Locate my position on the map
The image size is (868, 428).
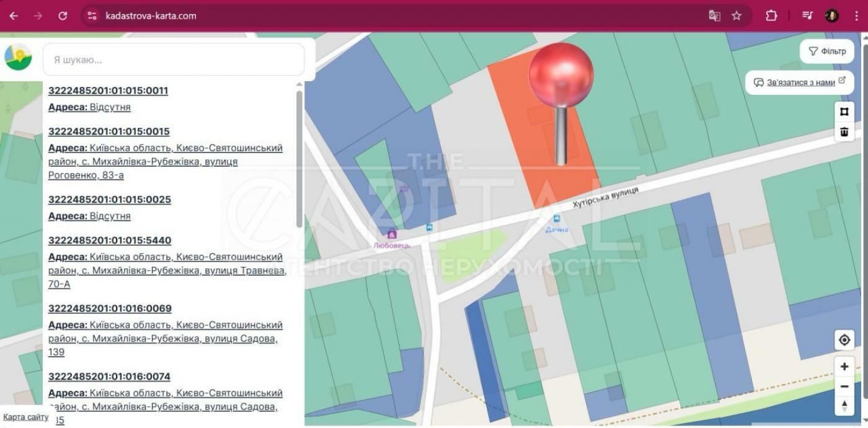[x=844, y=339]
